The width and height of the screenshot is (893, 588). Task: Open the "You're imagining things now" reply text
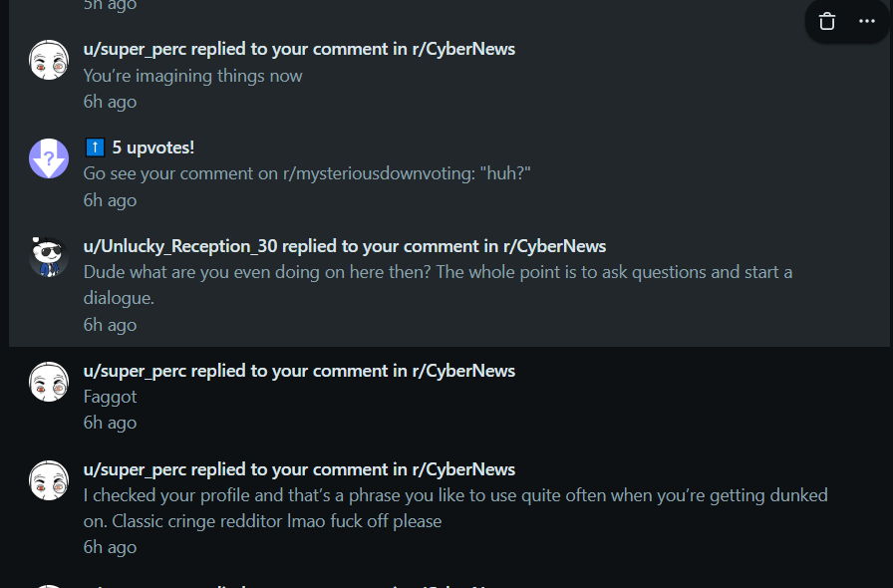(192, 76)
